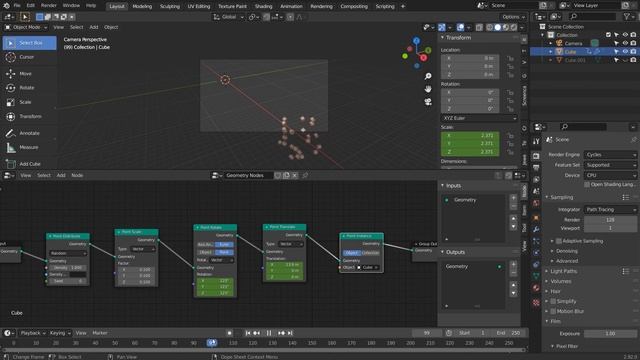
Task: Click the Exposure 1.00 slider
Action: tap(610, 334)
